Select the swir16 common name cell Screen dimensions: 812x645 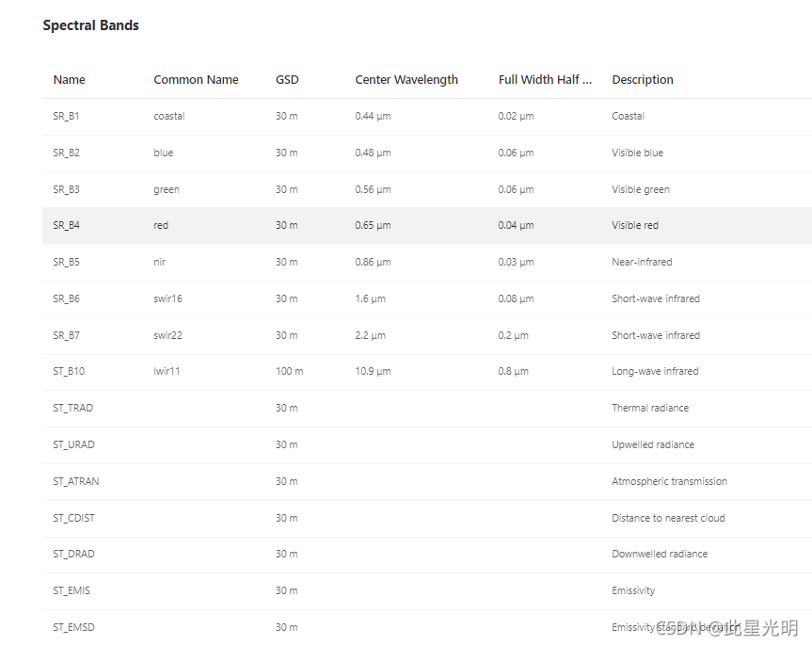click(x=167, y=298)
